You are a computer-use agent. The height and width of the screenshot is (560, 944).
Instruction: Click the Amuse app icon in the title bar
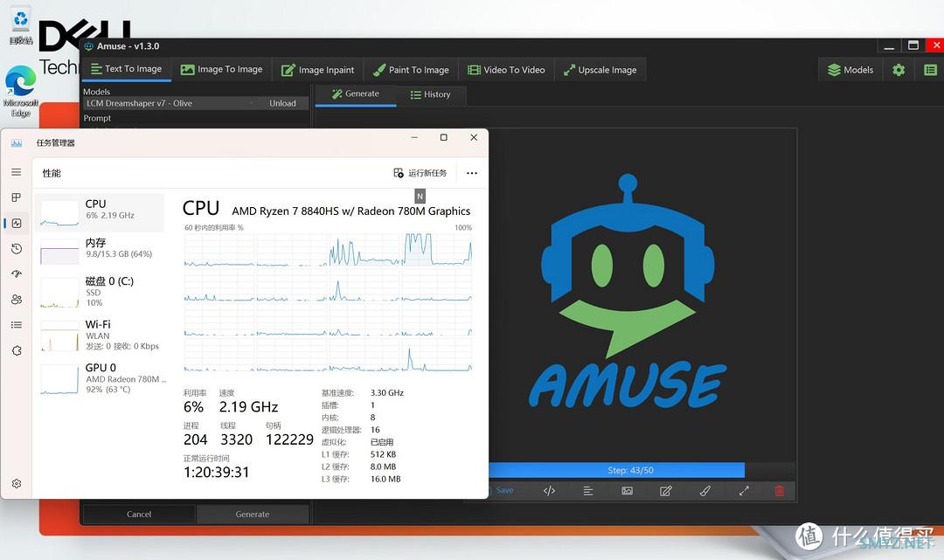pos(88,46)
